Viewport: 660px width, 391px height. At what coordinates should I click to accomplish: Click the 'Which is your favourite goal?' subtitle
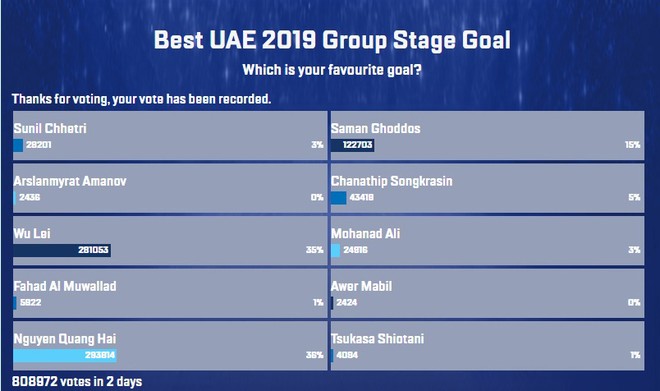(x=332, y=70)
